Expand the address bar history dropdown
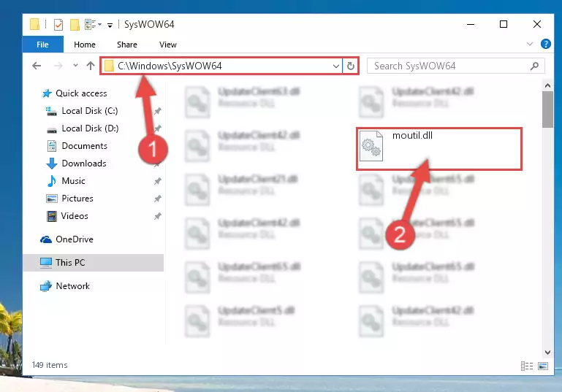The width and height of the screenshot is (562, 392). click(335, 66)
